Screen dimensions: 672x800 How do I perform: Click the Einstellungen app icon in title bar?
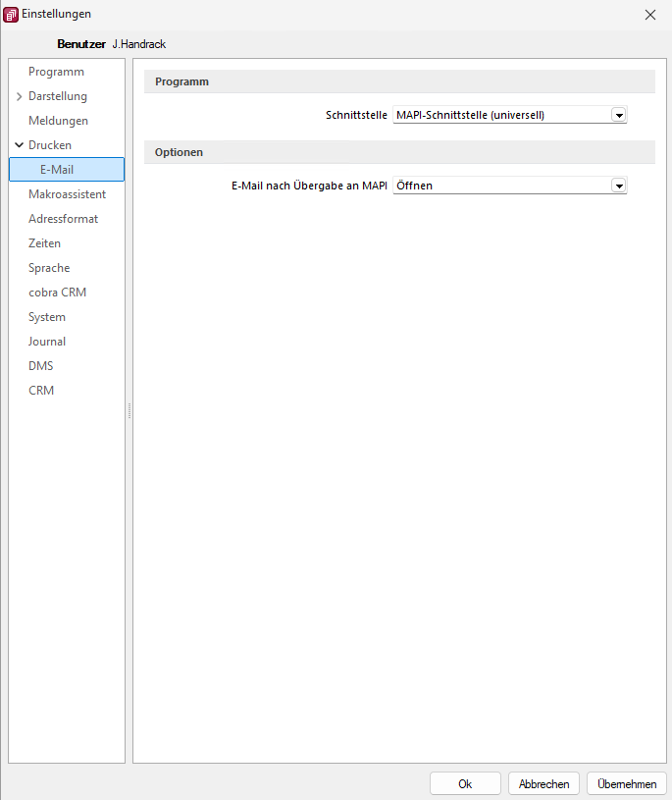point(12,15)
